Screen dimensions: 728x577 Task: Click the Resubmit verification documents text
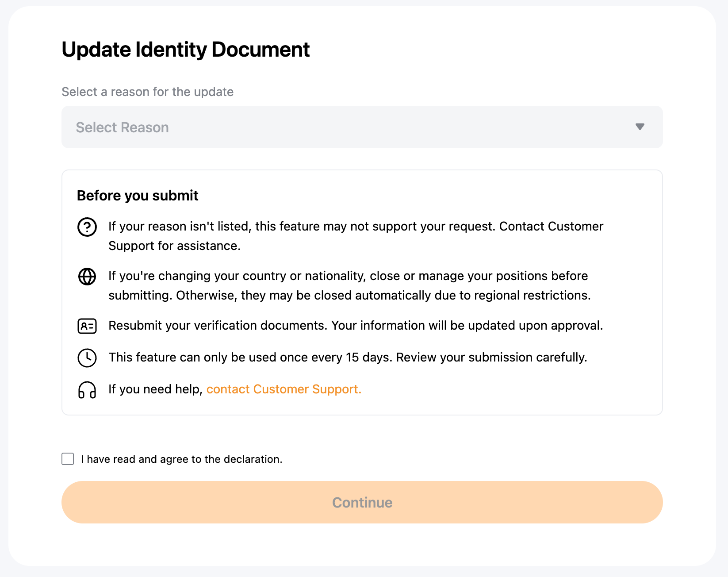click(x=356, y=325)
